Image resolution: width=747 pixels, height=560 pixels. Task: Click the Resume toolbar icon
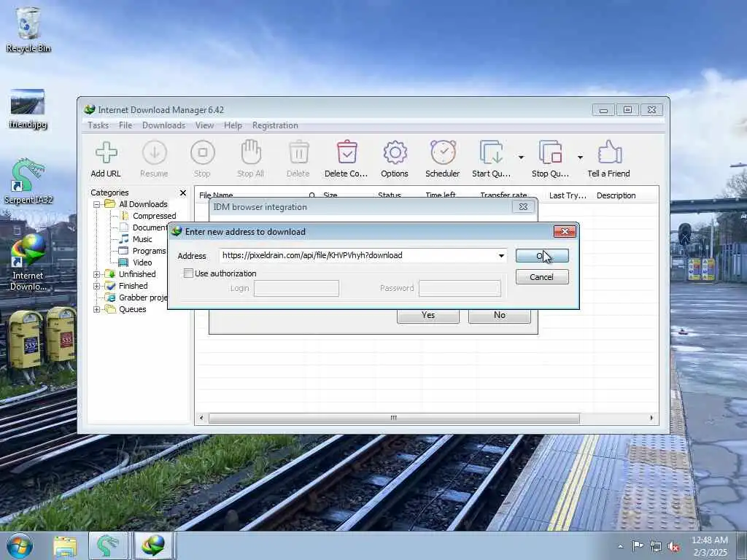[155, 153]
